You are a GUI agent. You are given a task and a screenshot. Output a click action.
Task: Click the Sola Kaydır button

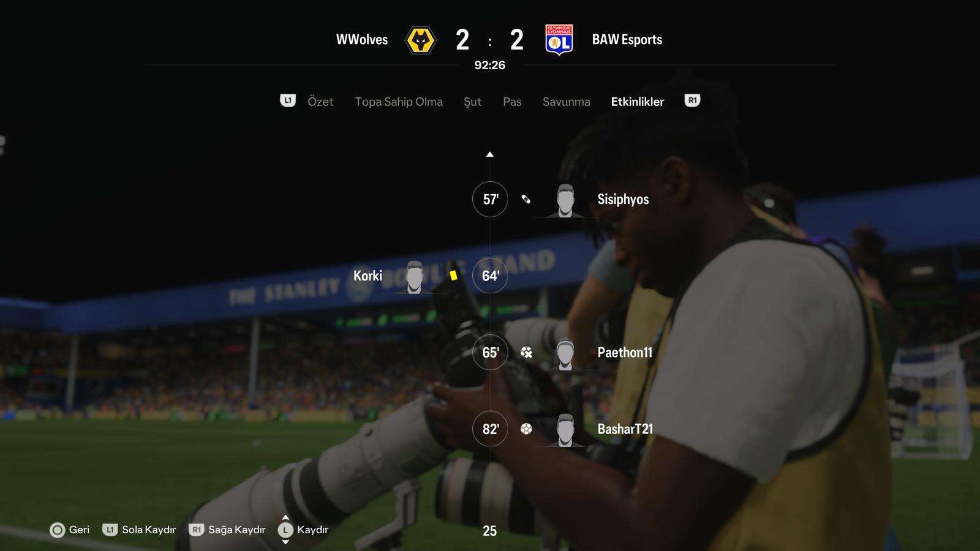click(x=139, y=530)
